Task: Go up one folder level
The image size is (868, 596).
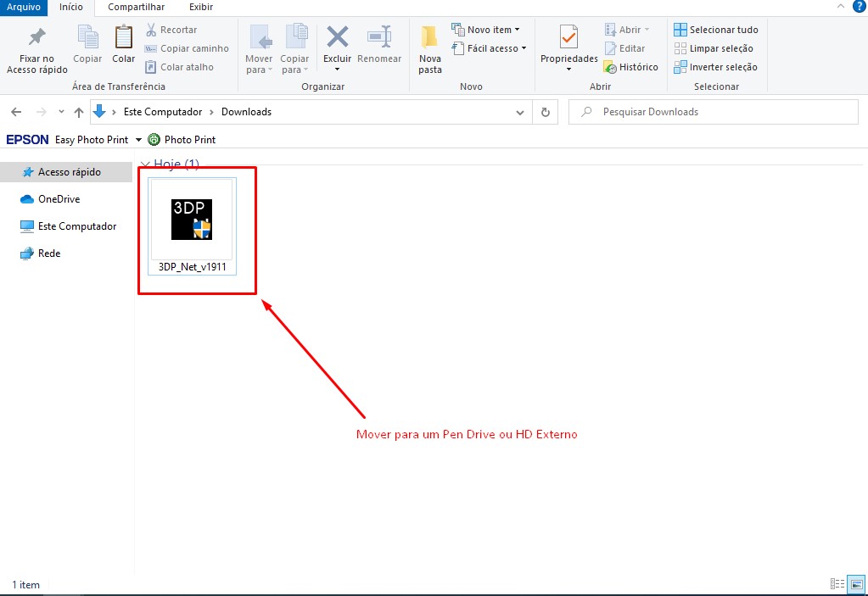Action: 79,112
